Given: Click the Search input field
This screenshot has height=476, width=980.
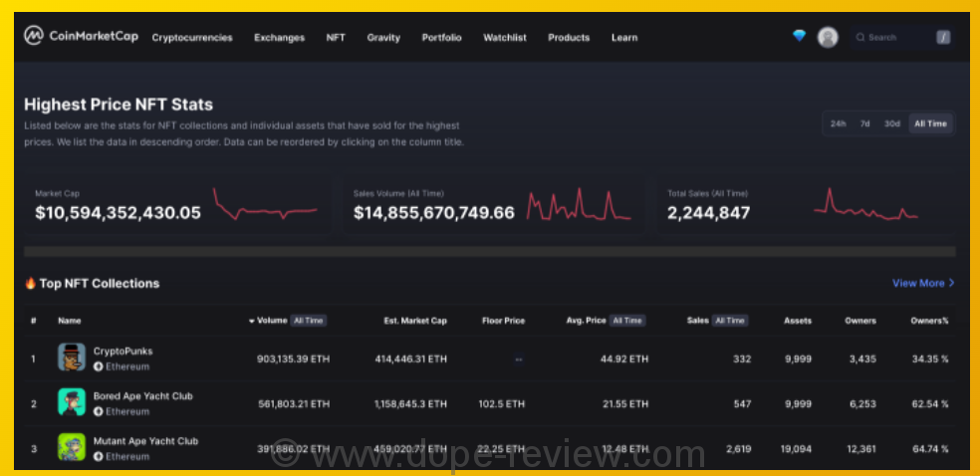Looking at the screenshot, I should [891, 37].
